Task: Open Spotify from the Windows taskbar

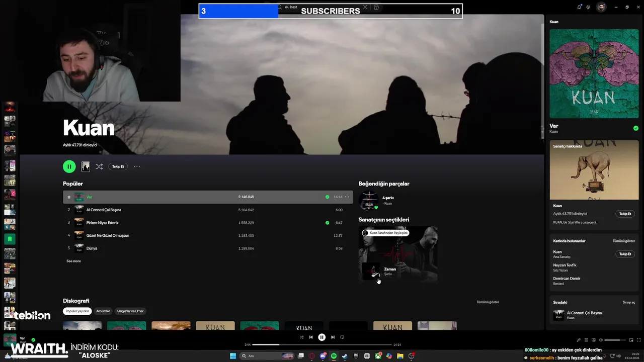Action: pos(334,356)
